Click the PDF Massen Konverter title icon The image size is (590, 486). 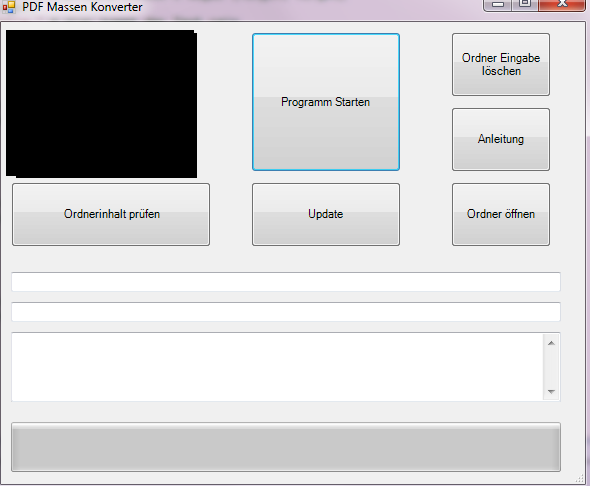9,7
